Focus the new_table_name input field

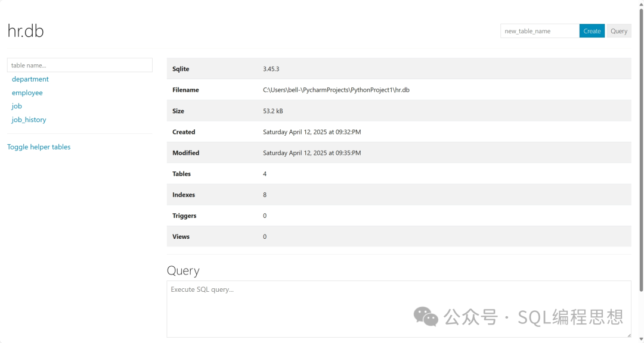click(x=539, y=31)
